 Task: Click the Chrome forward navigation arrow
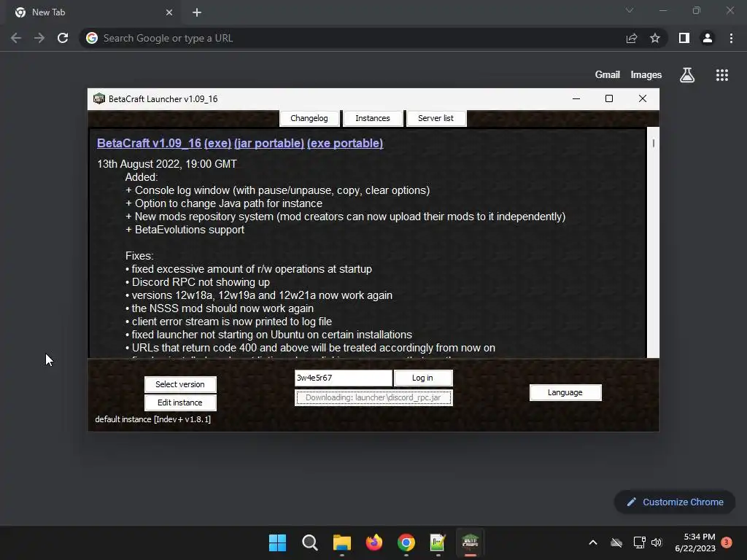[x=39, y=38]
